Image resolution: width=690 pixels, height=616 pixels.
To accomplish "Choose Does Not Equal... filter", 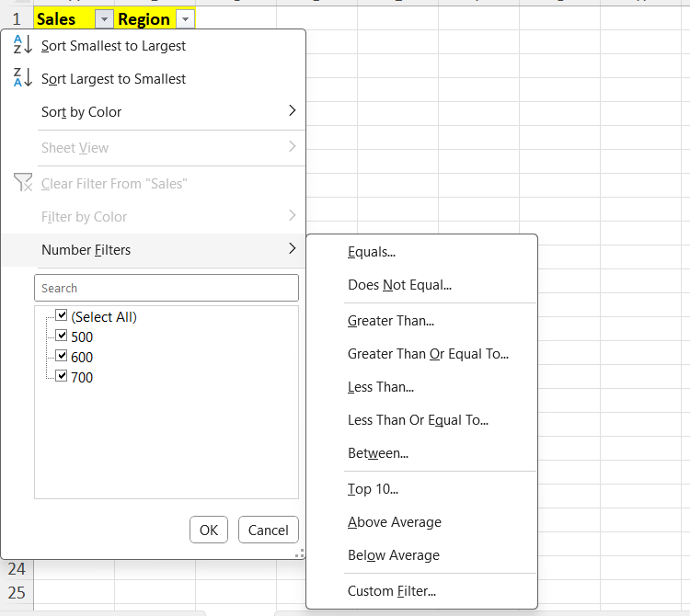I will 421,285.
